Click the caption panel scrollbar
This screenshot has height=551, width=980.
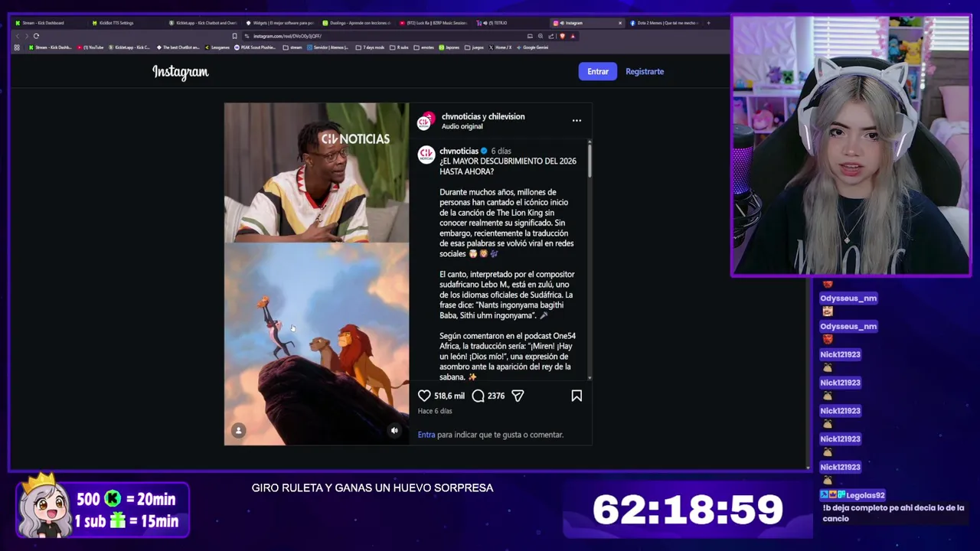click(x=590, y=161)
